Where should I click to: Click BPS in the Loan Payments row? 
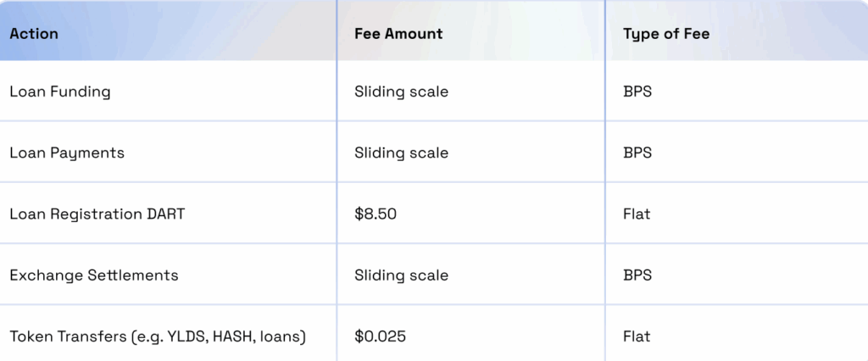click(637, 153)
